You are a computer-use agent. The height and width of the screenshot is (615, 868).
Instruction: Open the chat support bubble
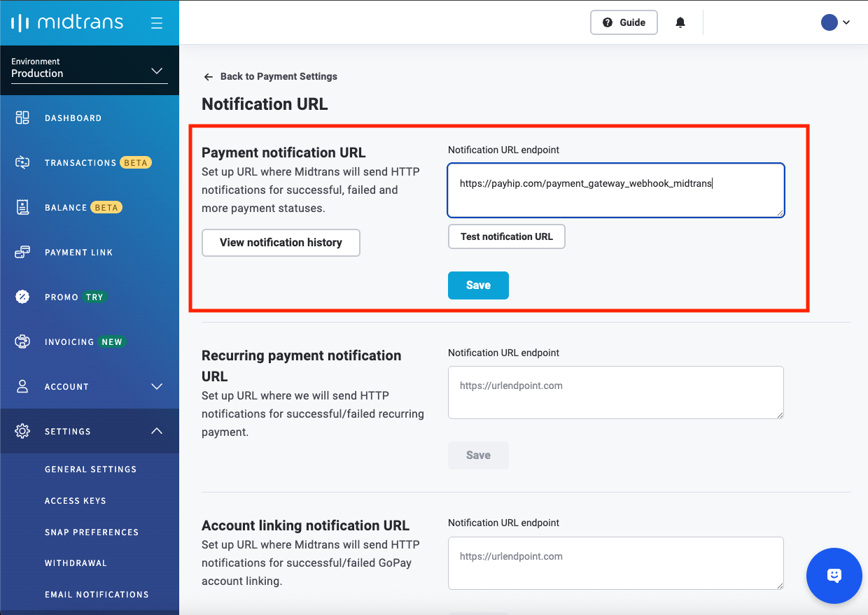pyautogui.click(x=834, y=576)
